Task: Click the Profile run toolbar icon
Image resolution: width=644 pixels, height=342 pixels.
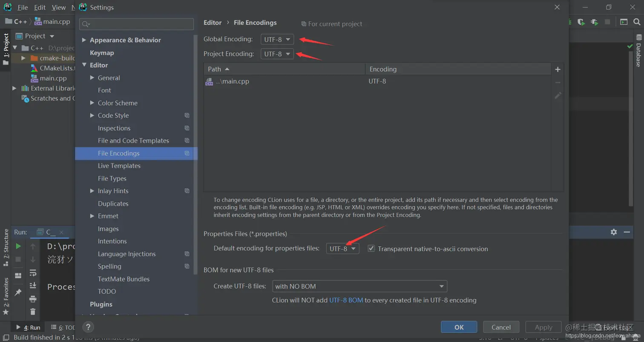Action: coord(594,22)
